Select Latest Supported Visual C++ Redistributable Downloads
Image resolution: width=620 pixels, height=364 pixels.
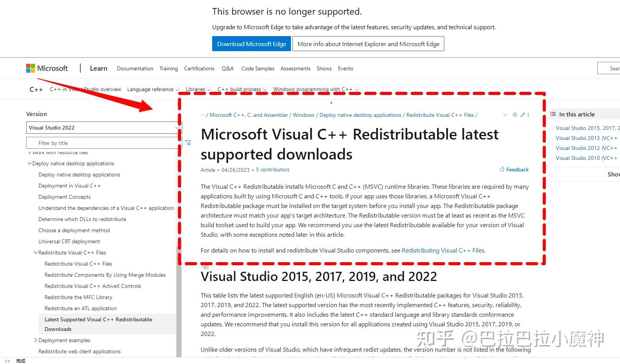tap(107, 324)
